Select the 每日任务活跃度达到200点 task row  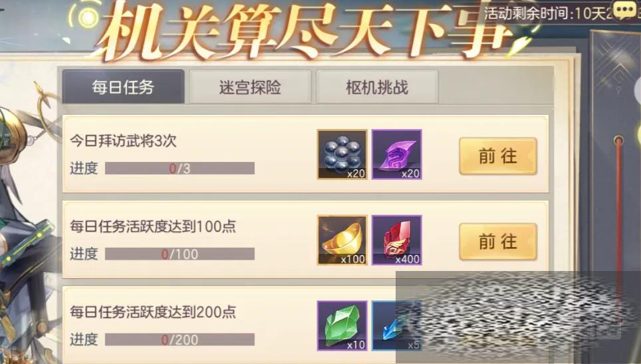(305, 325)
